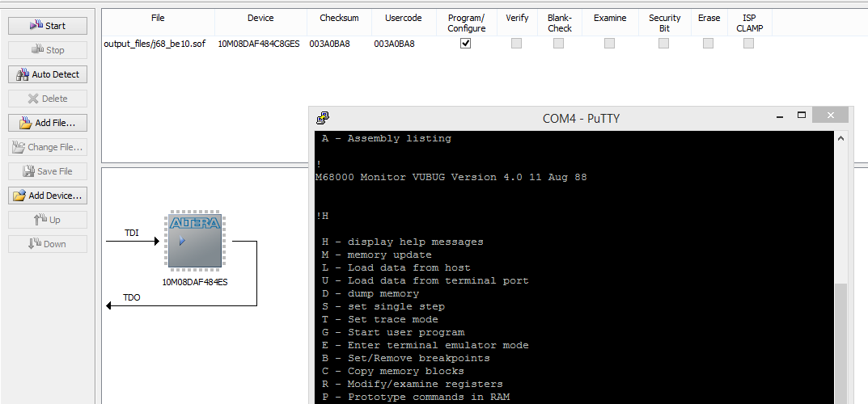Click the Blank-Check column header
The image size is (868, 404).
click(x=560, y=23)
